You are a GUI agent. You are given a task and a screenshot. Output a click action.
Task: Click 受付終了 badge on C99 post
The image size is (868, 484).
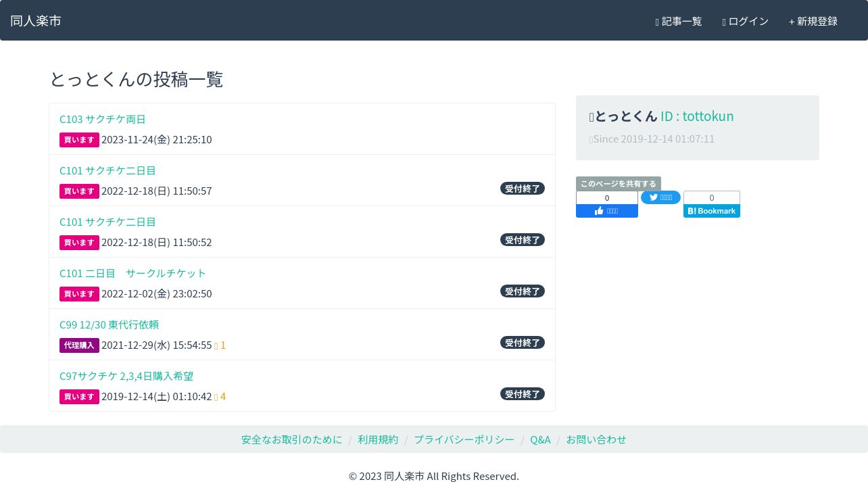coord(523,343)
